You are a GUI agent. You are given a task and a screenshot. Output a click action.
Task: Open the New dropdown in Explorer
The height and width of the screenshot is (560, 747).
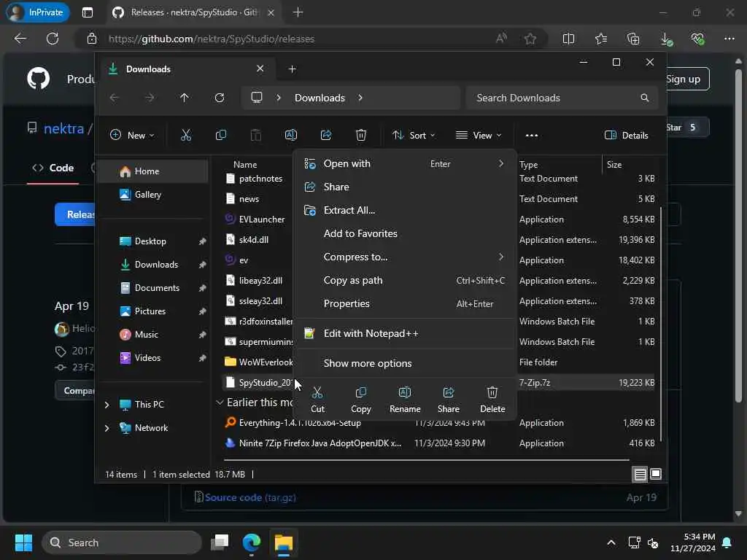coord(132,135)
